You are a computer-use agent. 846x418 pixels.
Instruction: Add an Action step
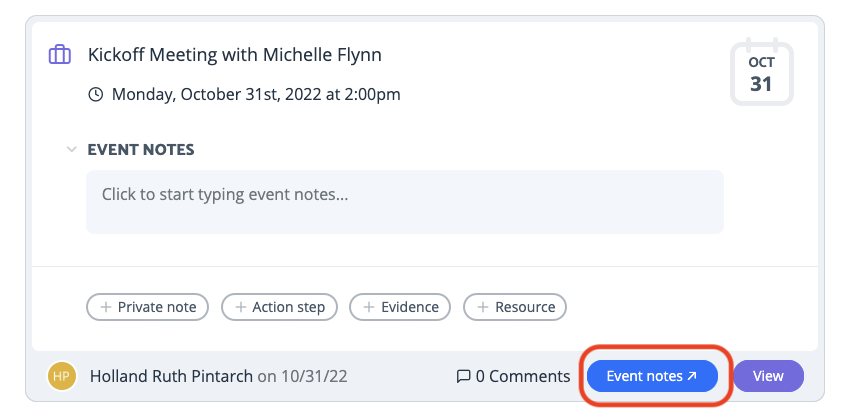point(279,307)
